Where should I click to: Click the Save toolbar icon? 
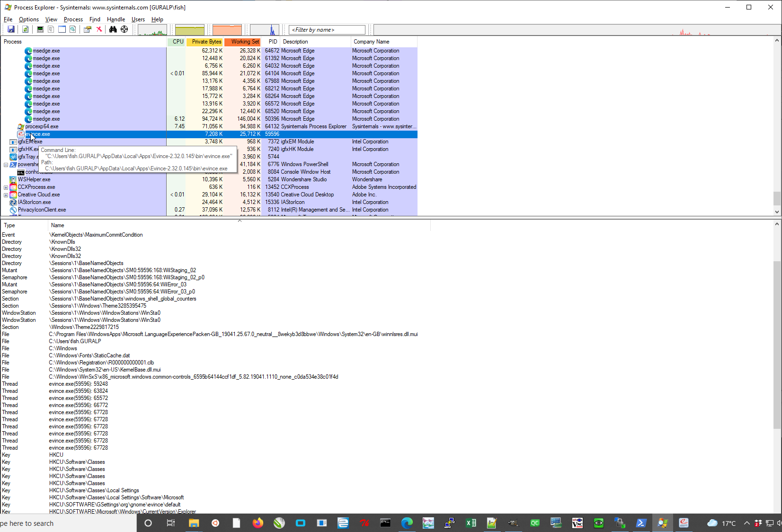(11, 29)
